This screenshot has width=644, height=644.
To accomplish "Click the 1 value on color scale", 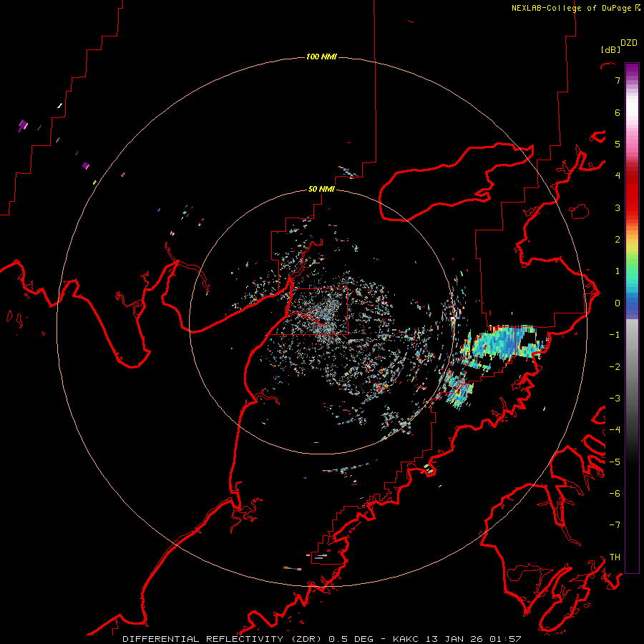I will tap(618, 271).
